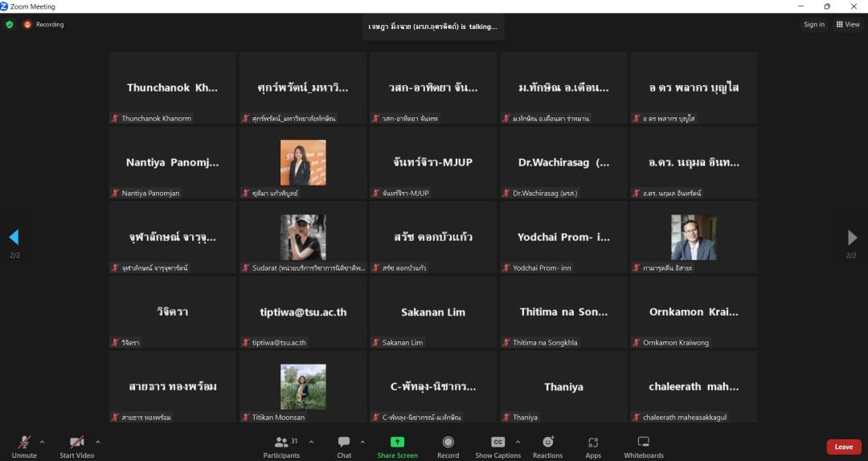Expand video options arrow beside Start Video

(98, 442)
